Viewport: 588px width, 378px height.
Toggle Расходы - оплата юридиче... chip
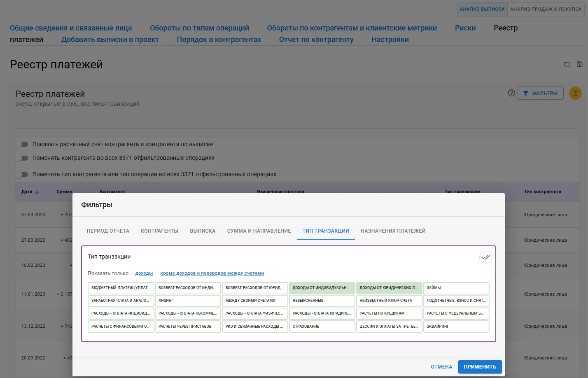click(x=322, y=313)
